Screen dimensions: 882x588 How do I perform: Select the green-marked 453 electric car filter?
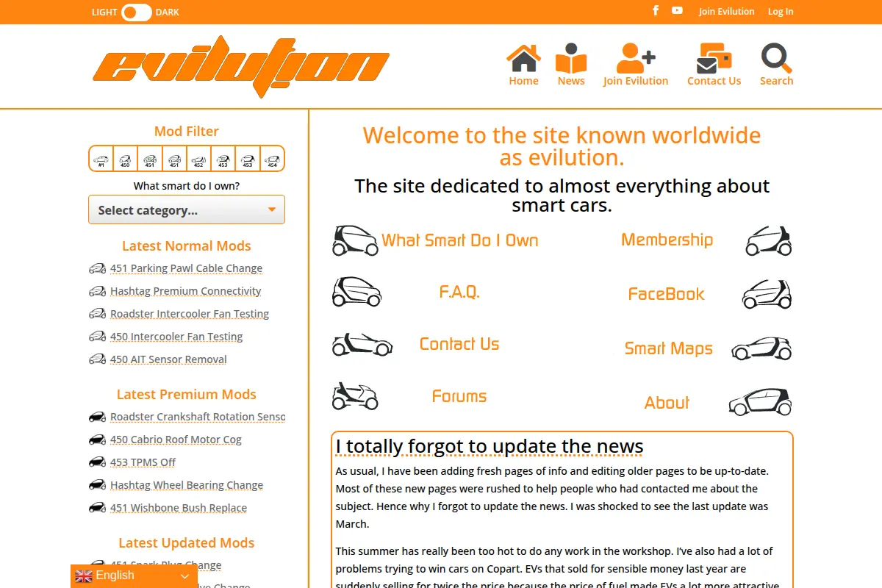223,159
